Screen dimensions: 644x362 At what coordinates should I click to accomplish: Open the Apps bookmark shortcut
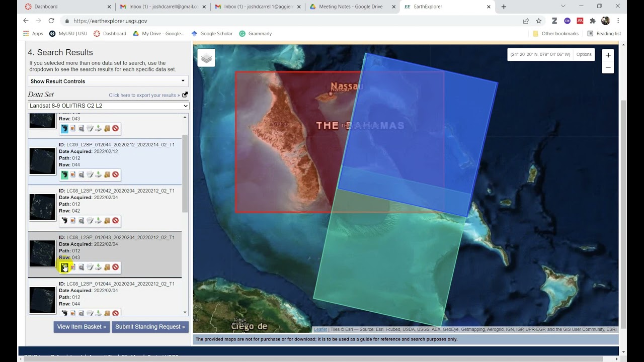pyautogui.click(x=33, y=34)
